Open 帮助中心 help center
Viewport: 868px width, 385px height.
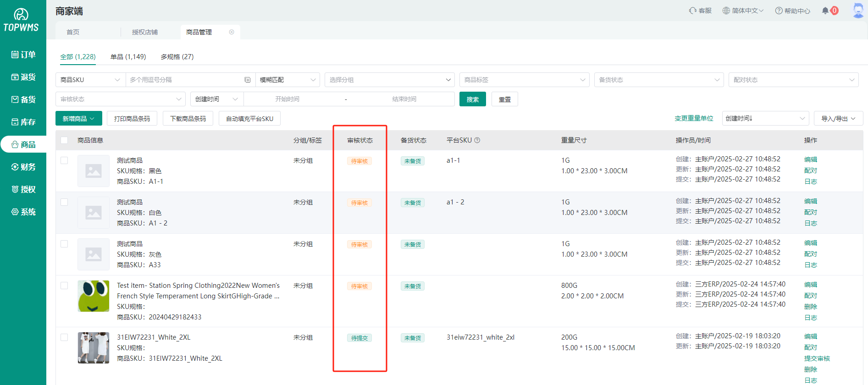tap(793, 11)
